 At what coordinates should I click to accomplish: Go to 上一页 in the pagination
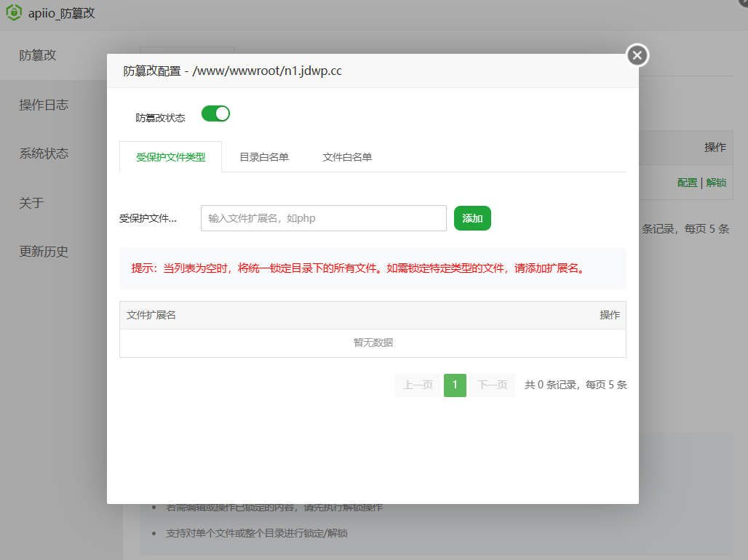coord(418,385)
